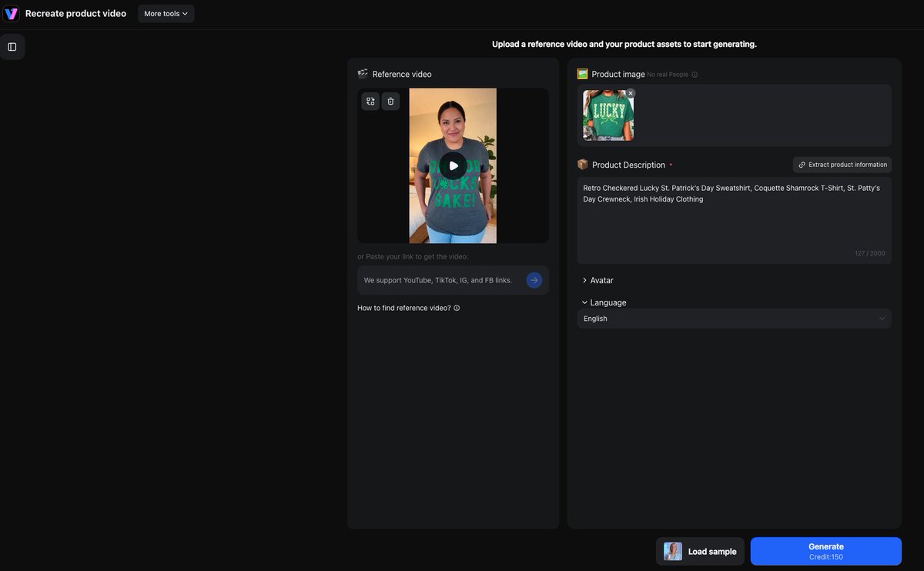Click Extract product information button

(x=842, y=165)
